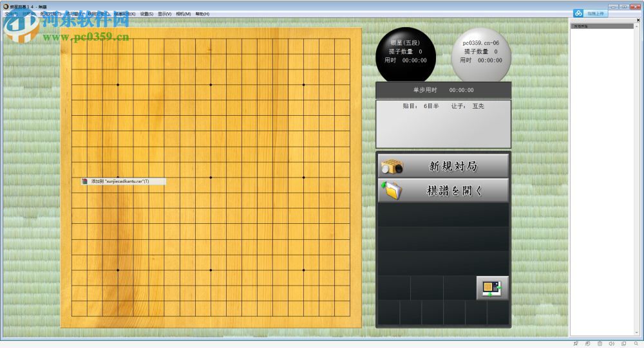Image resolution: width=644 pixels, height=348 pixels.
Task: Open a game record with 棋譜を開く
Action: (x=443, y=190)
